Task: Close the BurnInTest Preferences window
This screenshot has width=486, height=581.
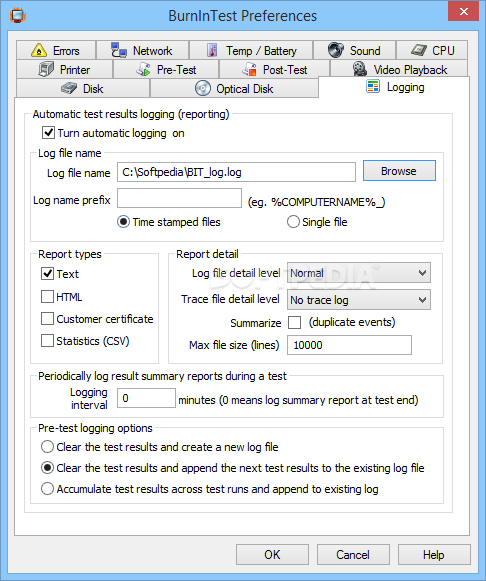Action: 463,11
